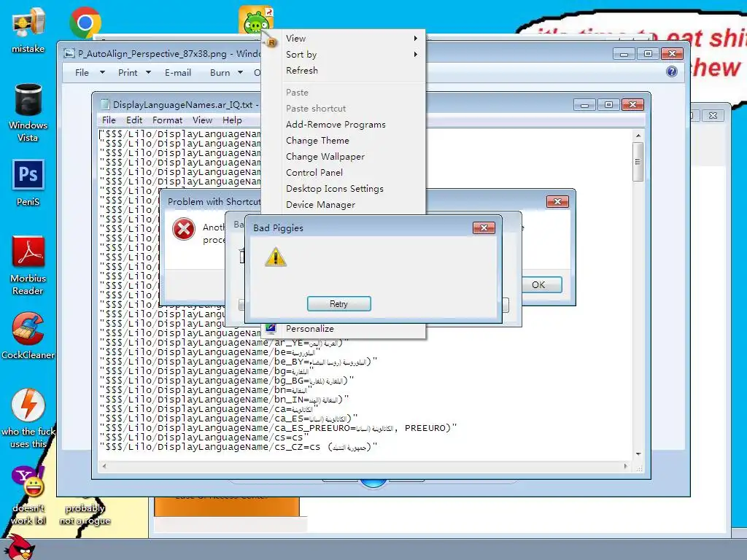Click E-mail in Photo Viewer toolbar
747x560 pixels.
pos(178,73)
